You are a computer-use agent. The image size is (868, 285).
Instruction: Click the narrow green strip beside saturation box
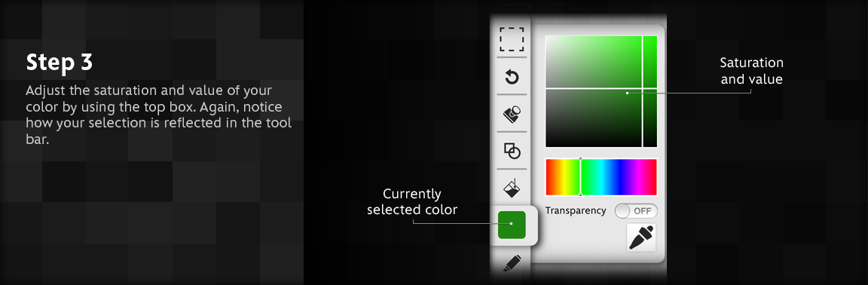click(650, 91)
